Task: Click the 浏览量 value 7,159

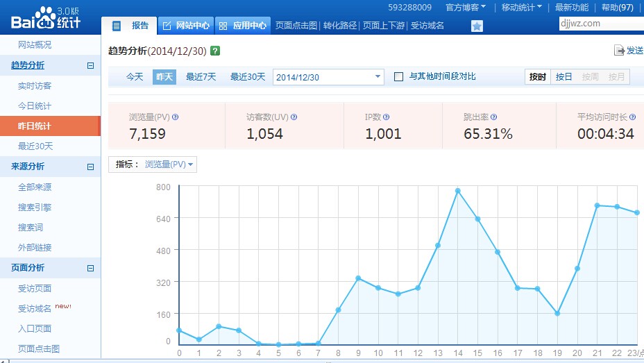Action: click(x=147, y=134)
